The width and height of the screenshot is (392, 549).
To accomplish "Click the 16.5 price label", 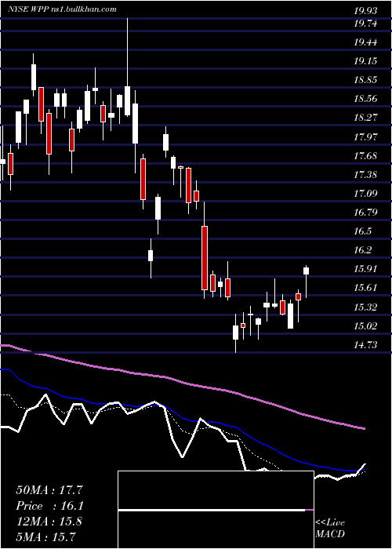I will (362, 231).
